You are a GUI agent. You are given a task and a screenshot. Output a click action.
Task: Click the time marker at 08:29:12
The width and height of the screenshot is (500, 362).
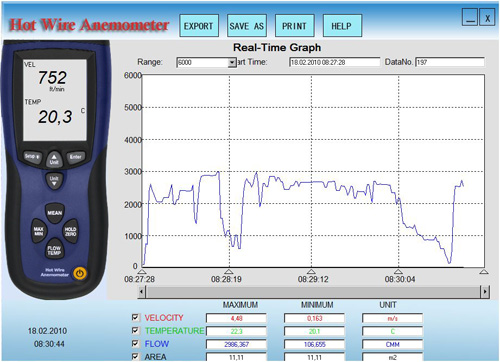click(x=311, y=272)
